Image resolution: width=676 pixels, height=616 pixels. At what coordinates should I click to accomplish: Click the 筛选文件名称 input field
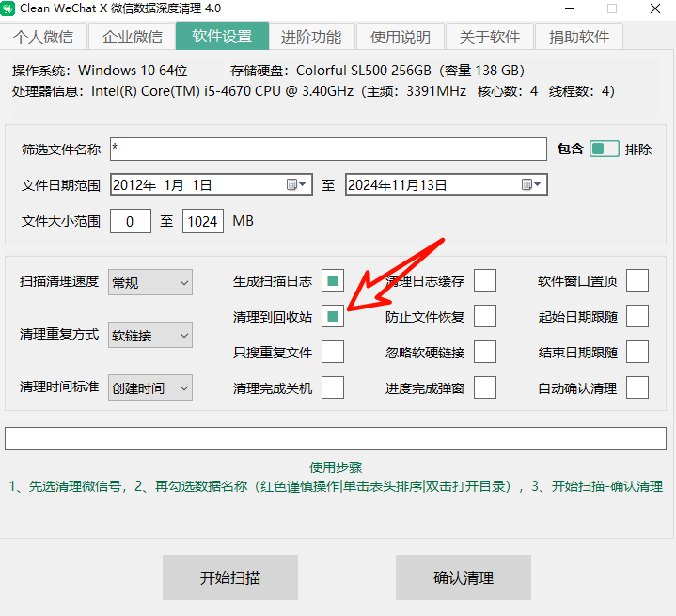[x=328, y=150]
